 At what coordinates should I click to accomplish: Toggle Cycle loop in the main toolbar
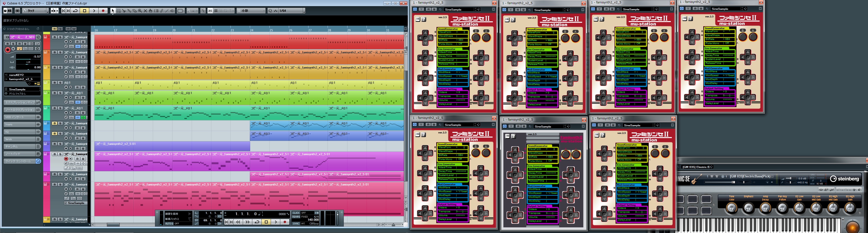click(x=76, y=11)
